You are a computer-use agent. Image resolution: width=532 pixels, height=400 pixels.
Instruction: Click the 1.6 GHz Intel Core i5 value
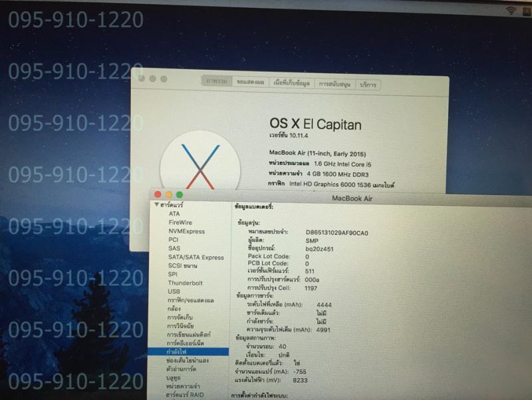click(x=342, y=164)
